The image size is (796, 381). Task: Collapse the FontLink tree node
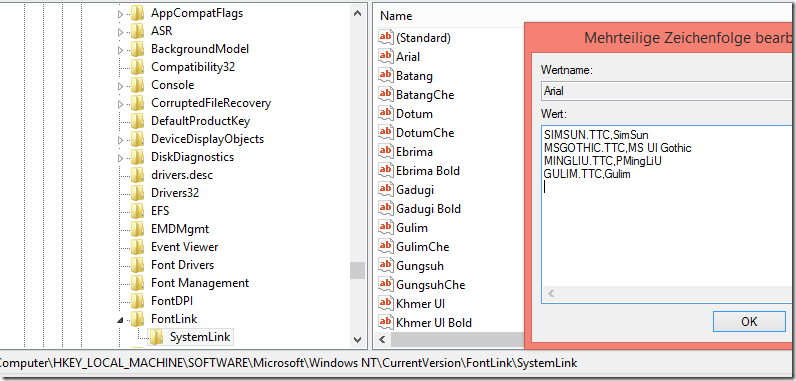click(x=120, y=320)
